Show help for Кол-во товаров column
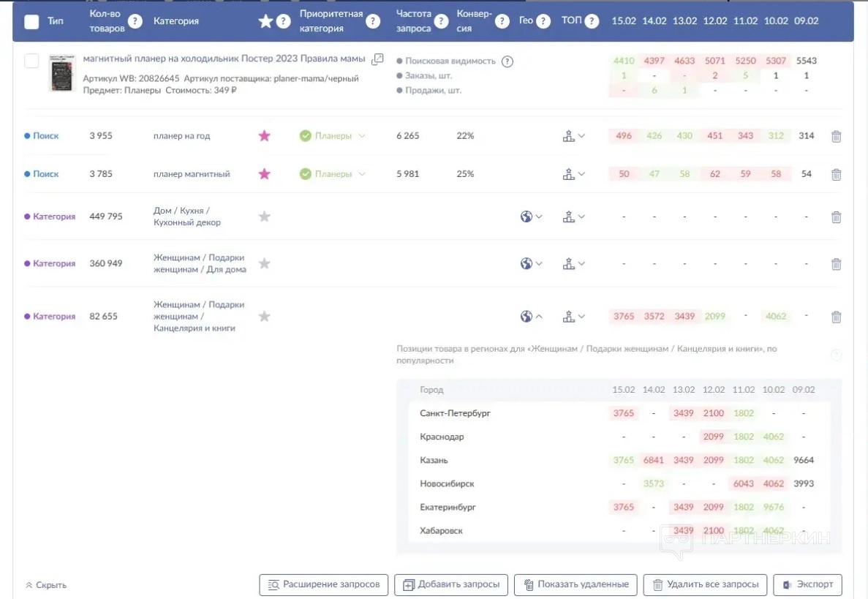The width and height of the screenshot is (868, 599). coord(135,21)
